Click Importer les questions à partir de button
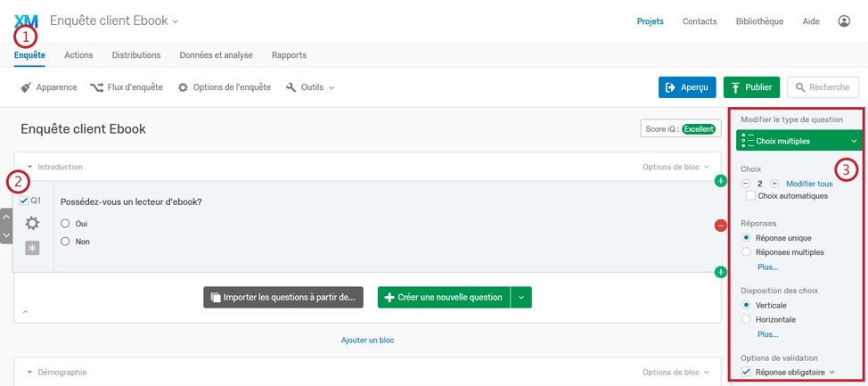This screenshot has height=386, width=868. coord(283,298)
